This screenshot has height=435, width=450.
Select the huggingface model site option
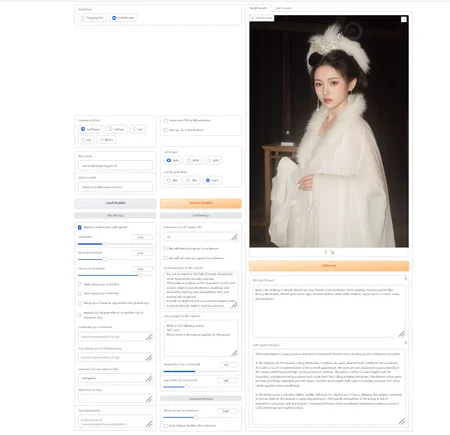92,18
